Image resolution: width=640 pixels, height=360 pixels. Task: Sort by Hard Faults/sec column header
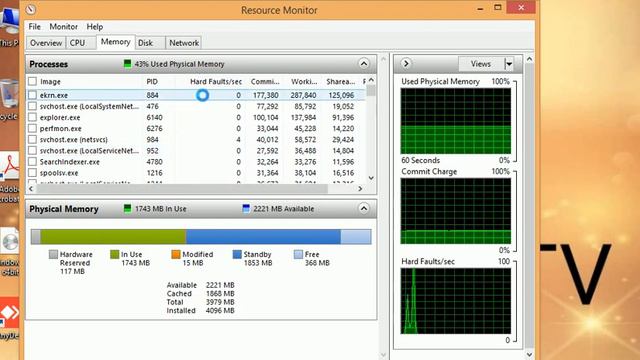216,82
